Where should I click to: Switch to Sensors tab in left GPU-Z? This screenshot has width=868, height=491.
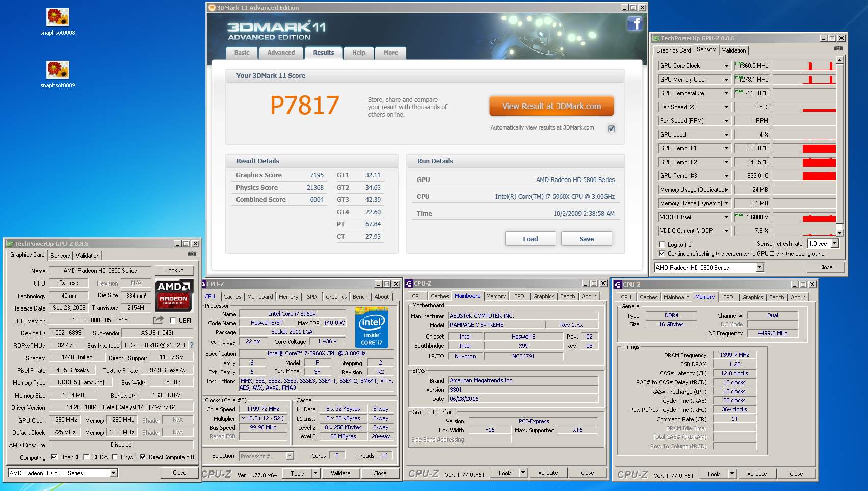[x=60, y=256]
